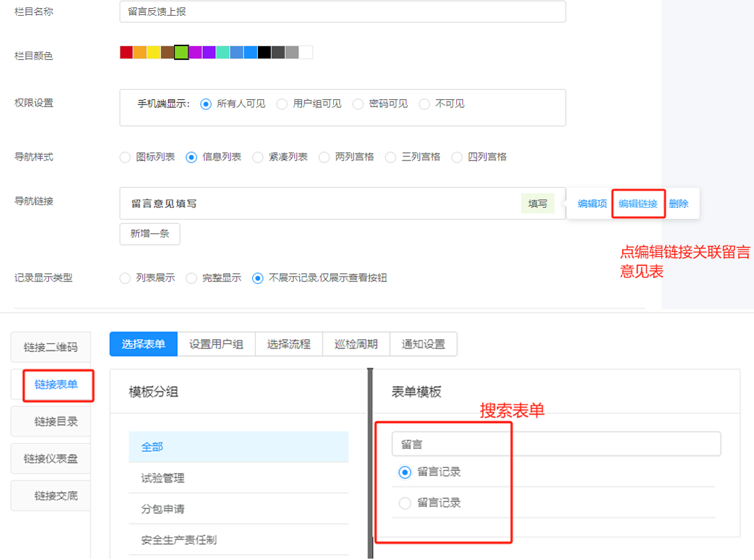Image resolution: width=754 pixels, height=560 pixels.
Task: Switch to the 设置用户组 tab
Action: pos(216,344)
